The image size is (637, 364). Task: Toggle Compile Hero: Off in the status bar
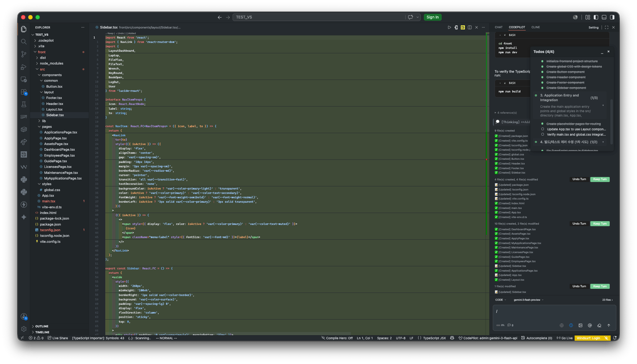click(x=337, y=338)
